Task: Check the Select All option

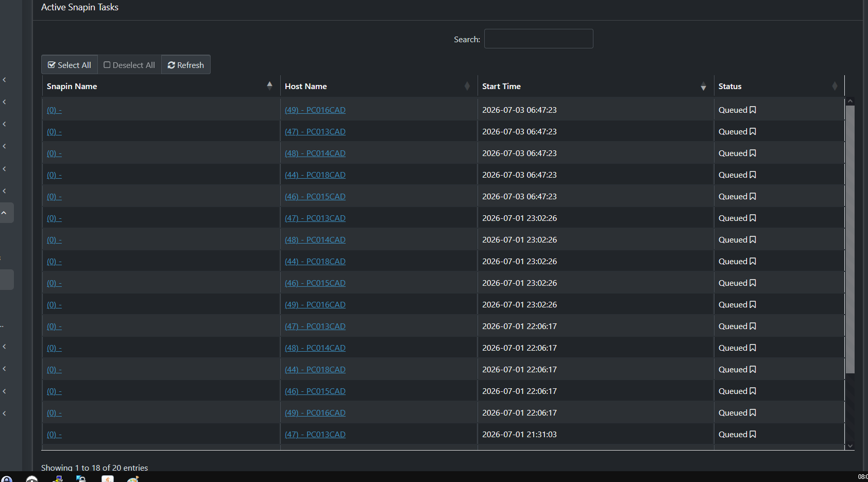Action: pos(70,65)
